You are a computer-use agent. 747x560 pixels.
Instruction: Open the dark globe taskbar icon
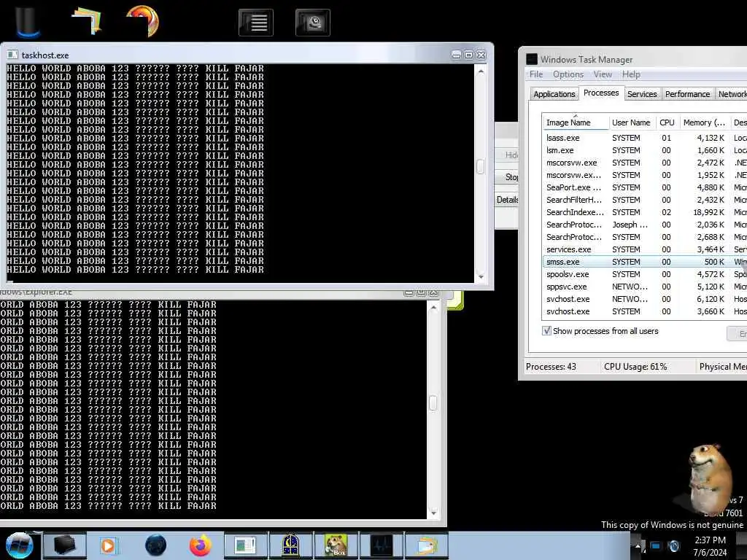(x=156, y=545)
